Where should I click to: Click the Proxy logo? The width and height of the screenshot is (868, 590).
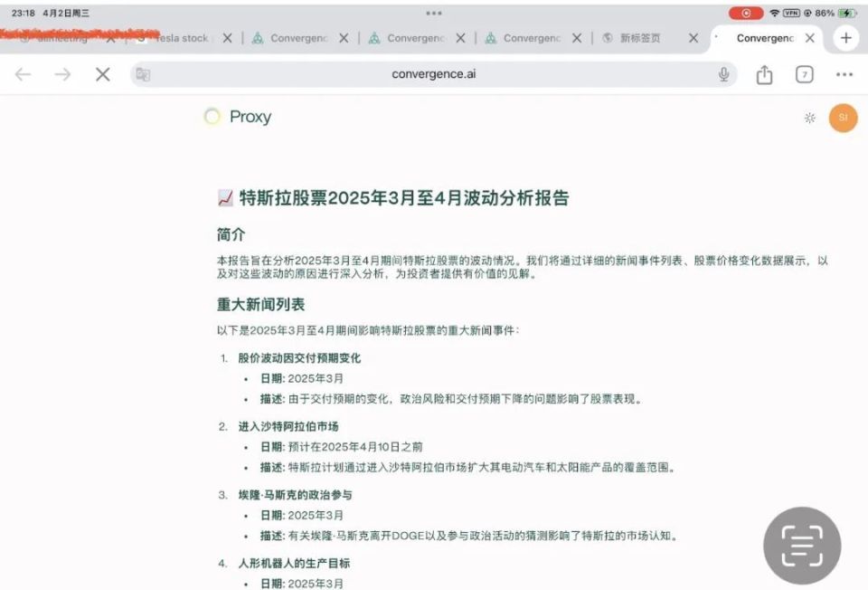point(238,117)
